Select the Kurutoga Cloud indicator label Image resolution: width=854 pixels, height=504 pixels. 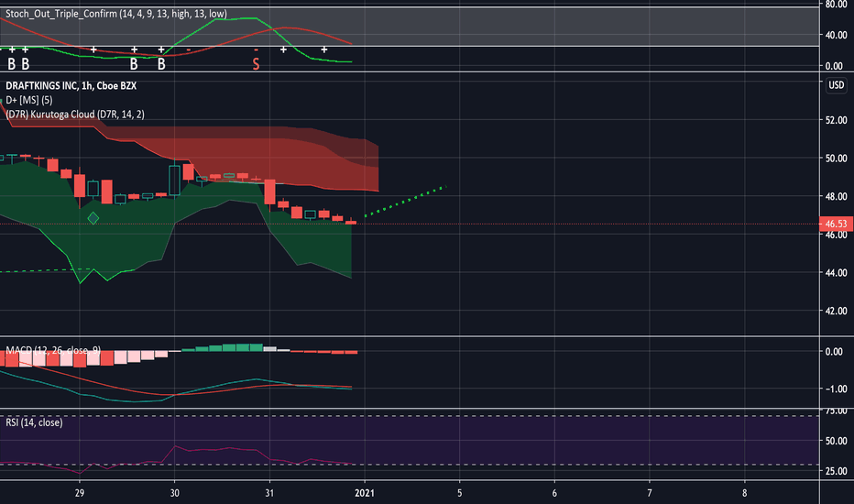(75, 114)
